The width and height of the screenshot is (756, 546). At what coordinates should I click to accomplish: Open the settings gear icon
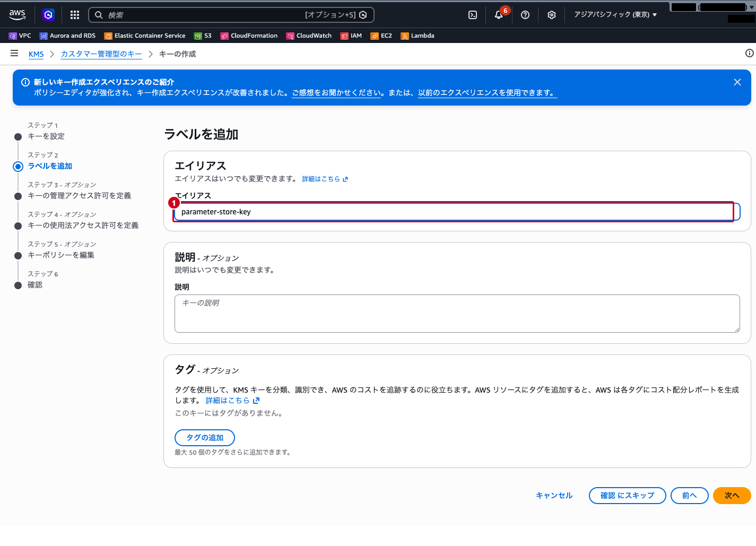pyautogui.click(x=552, y=15)
